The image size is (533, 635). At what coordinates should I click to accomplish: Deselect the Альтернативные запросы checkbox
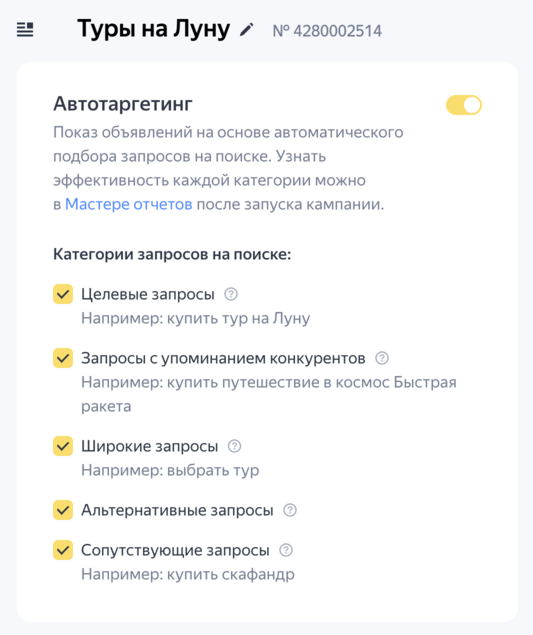[63, 510]
